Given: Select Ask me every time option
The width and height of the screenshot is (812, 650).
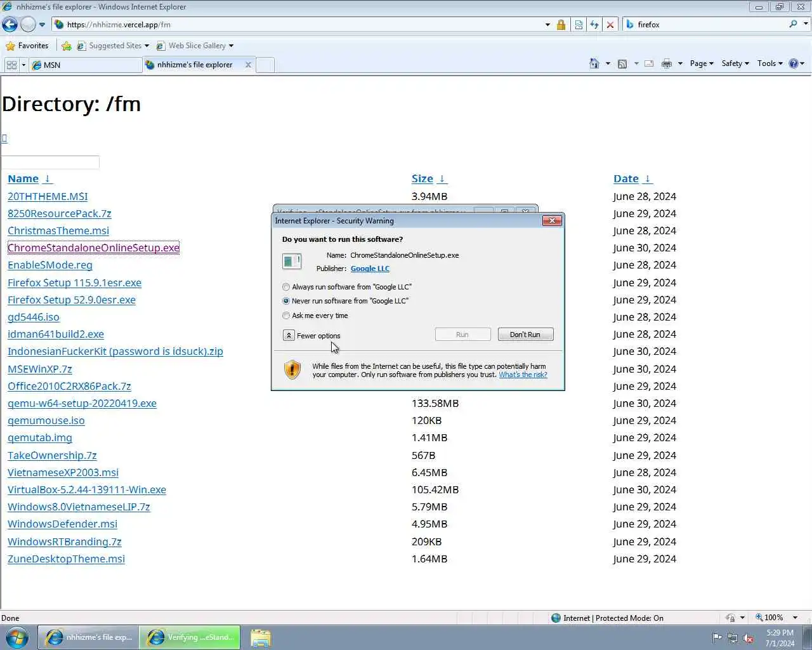Looking at the screenshot, I should tap(315, 315).
